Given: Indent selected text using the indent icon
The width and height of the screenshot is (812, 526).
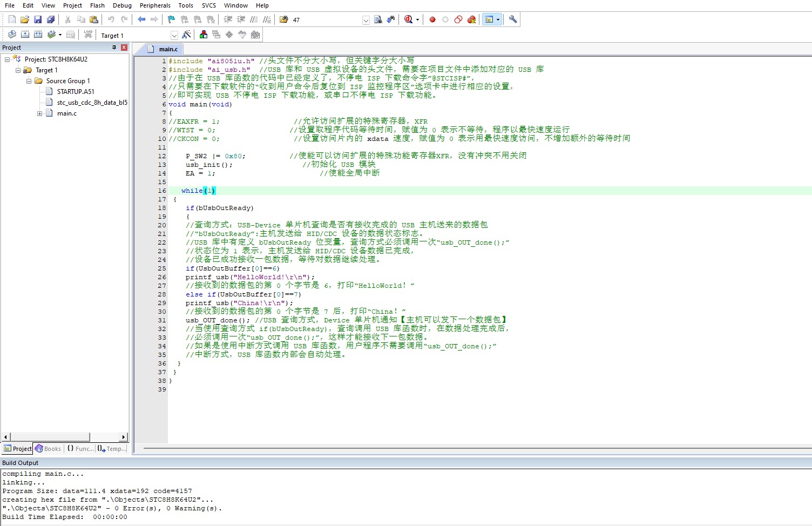Looking at the screenshot, I should click(x=228, y=19).
